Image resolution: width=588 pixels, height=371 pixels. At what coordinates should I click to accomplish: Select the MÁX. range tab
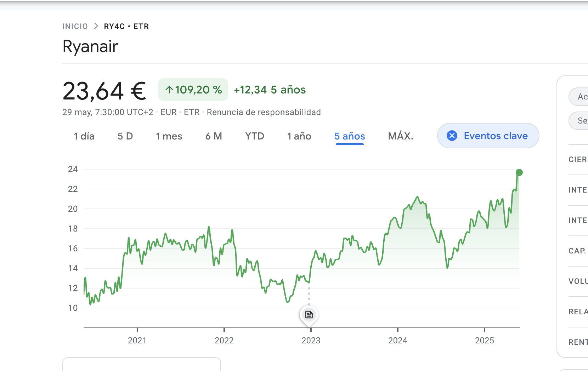tap(401, 136)
